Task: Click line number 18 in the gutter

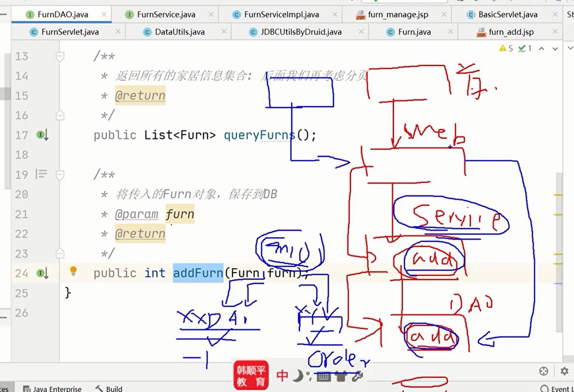Action: click(22, 155)
